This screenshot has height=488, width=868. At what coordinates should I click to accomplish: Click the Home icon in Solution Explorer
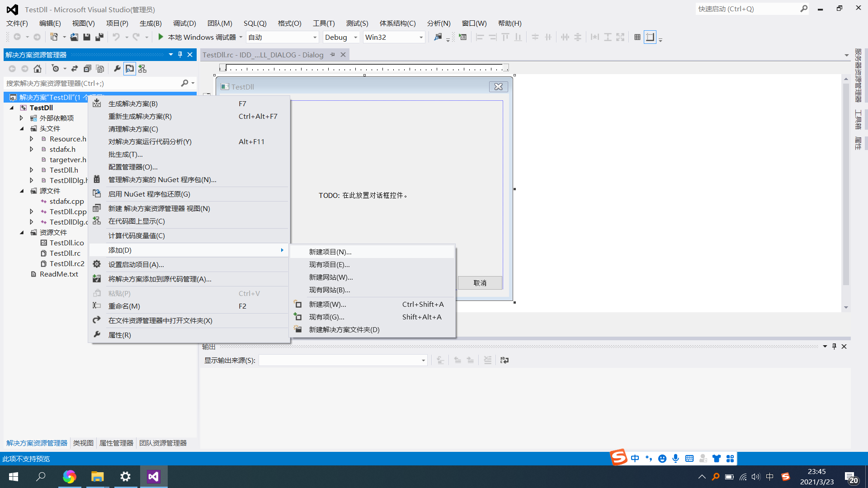(38, 69)
